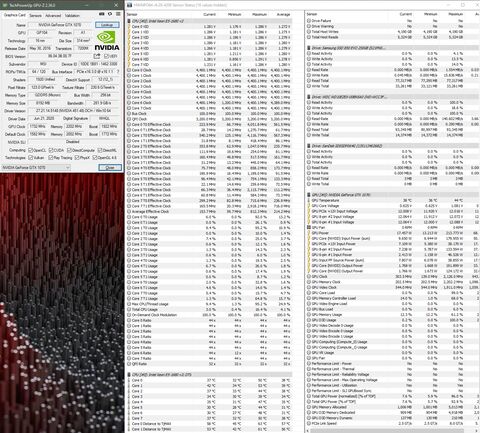This screenshot has width=480, height=433.
Task: Select the Average Effective Clock row
Action: pyautogui.click(x=209, y=212)
